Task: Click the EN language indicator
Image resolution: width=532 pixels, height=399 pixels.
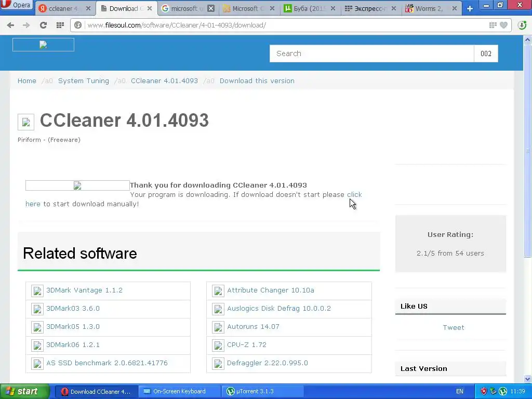Action: point(459,392)
